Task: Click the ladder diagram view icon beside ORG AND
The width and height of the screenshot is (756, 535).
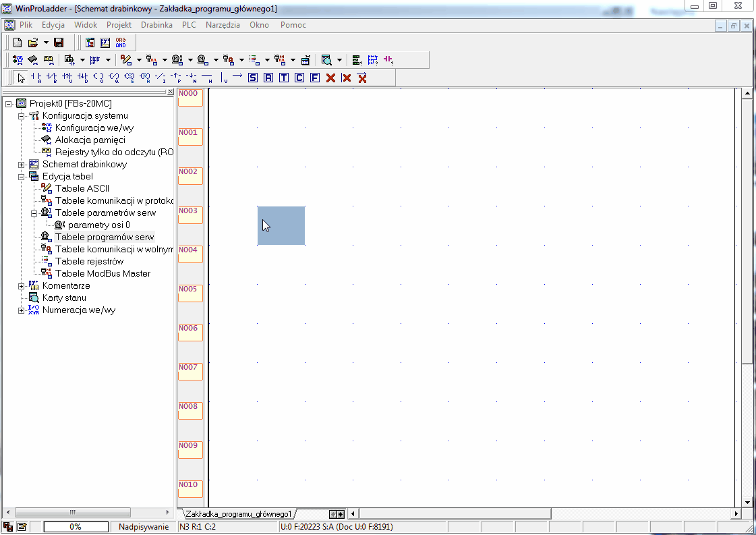Action: (x=105, y=43)
